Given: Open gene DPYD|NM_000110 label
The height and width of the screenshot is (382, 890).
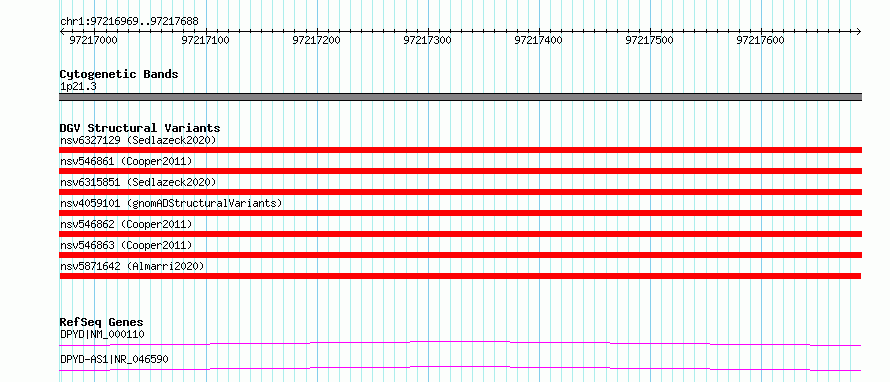Looking at the screenshot, I should (102, 334).
